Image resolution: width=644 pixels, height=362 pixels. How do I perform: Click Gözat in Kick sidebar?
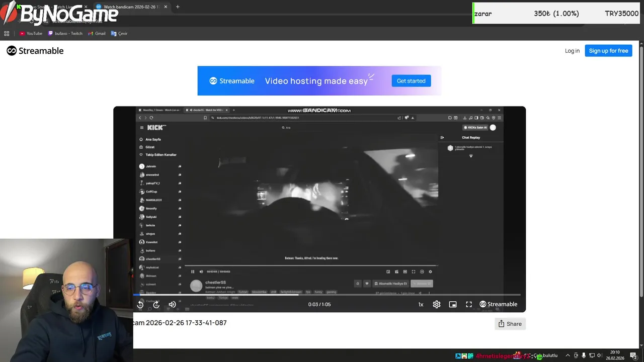150,147
